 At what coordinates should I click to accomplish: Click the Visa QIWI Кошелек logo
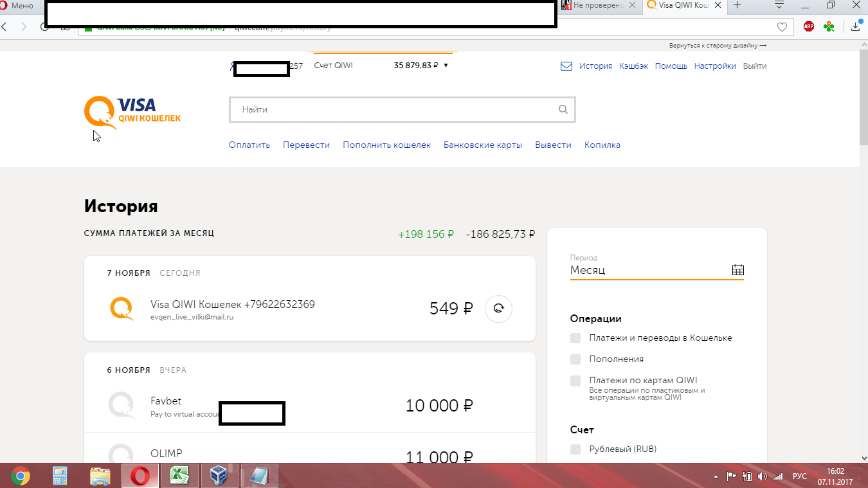[x=132, y=111]
